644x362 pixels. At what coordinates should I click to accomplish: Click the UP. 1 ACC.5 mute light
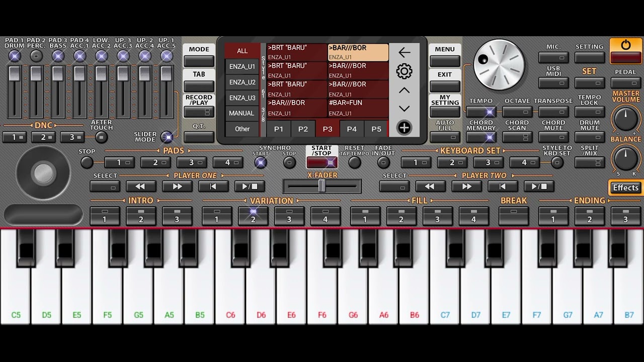point(167,56)
